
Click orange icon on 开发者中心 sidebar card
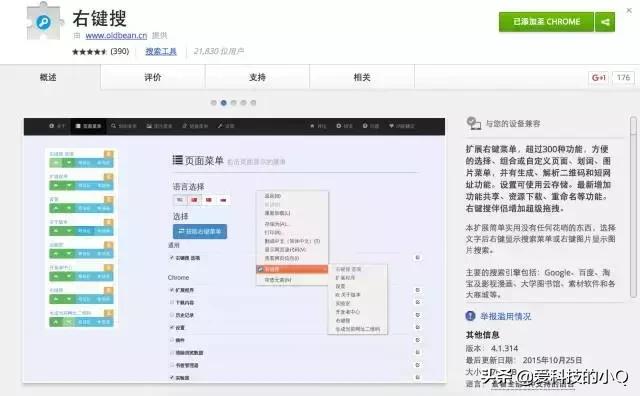[x=108, y=268]
